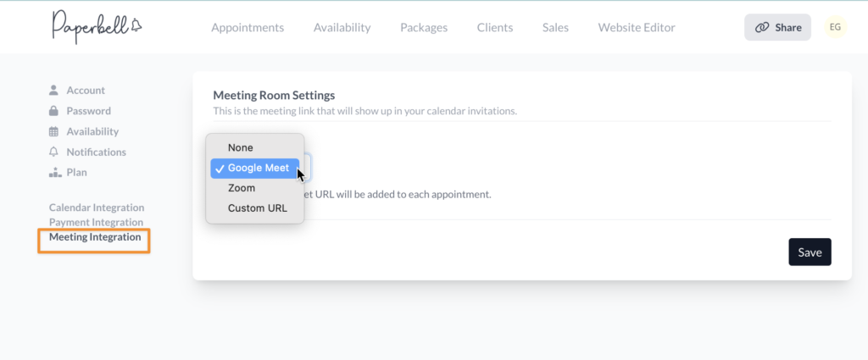Click the Plan icon in sidebar
This screenshot has width=868, height=360.
pyautogui.click(x=53, y=172)
